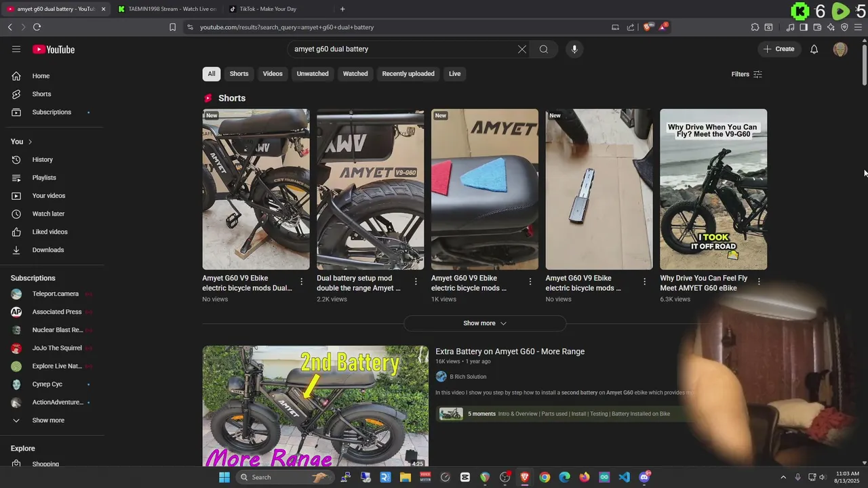
Task: Clear the search box with the X
Action: [522, 49]
